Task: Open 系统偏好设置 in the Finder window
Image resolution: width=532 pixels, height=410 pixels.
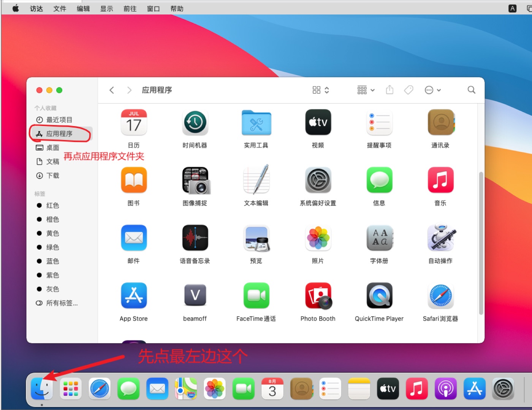Action: (318, 180)
